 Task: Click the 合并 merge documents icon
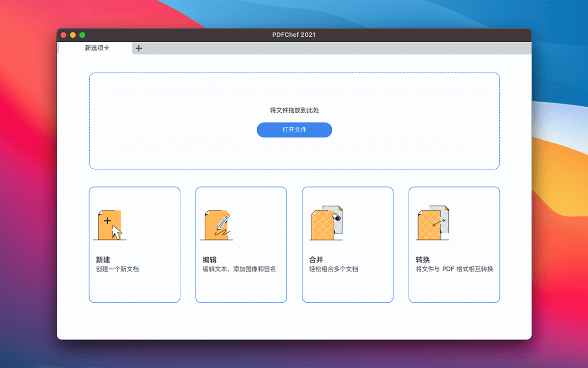coord(326,223)
